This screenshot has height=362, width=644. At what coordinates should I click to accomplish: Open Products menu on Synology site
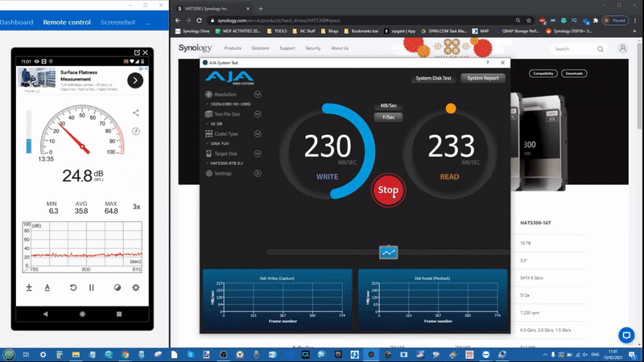coord(233,48)
